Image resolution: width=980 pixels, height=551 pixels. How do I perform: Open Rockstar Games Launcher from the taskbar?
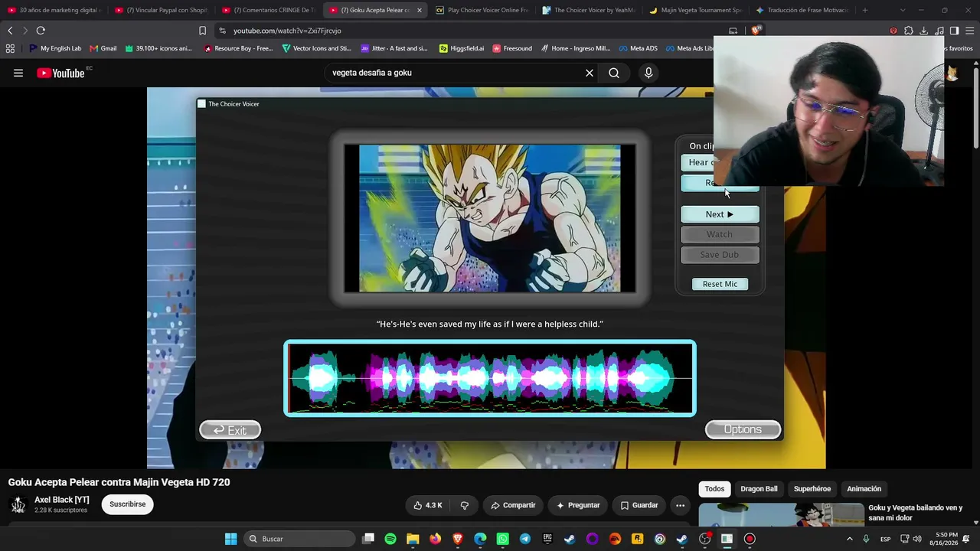637,539
